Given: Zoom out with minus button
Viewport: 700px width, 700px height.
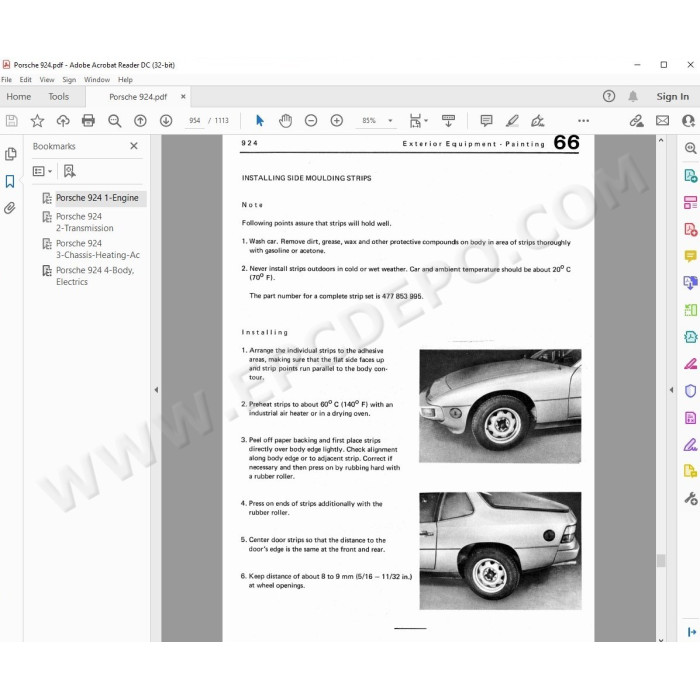Looking at the screenshot, I should click(311, 121).
